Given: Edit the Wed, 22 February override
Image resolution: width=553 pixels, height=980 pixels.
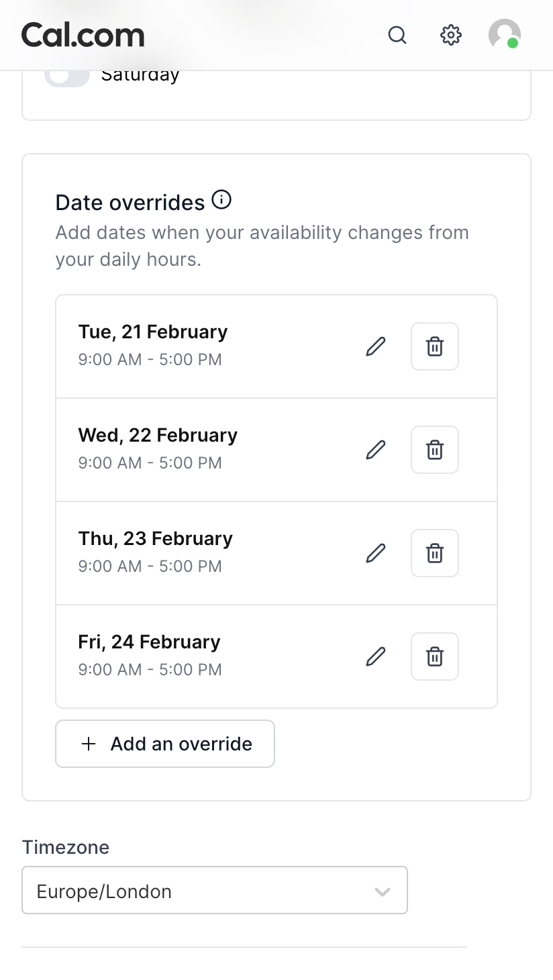Looking at the screenshot, I should (x=376, y=450).
